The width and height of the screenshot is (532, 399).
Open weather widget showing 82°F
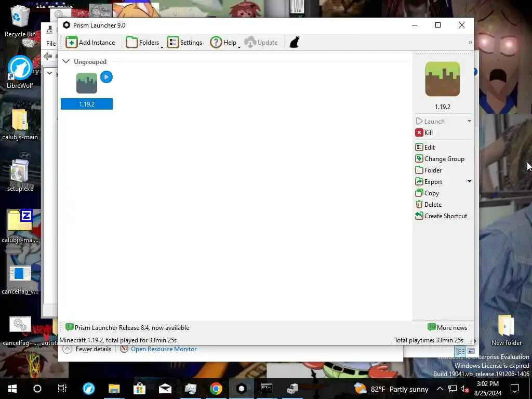(391, 389)
